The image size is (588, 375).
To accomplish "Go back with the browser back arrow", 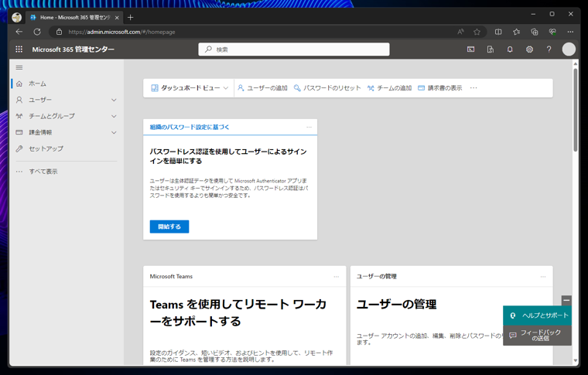I will (19, 32).
